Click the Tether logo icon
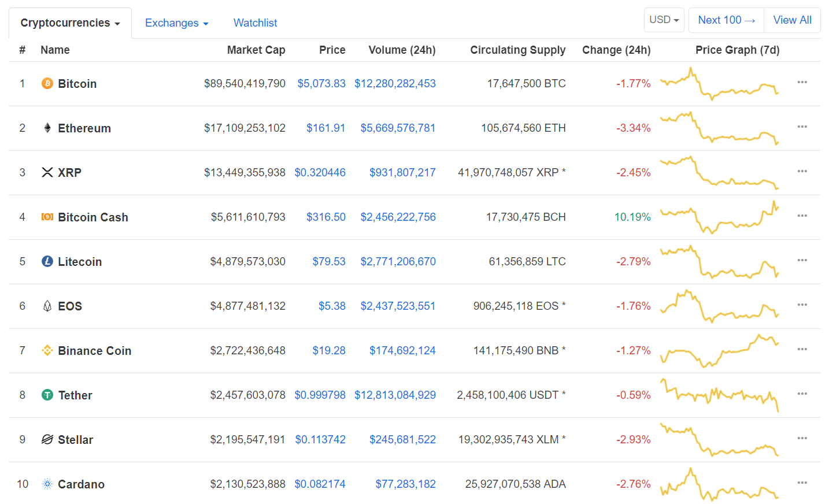 tap(47, 395)
